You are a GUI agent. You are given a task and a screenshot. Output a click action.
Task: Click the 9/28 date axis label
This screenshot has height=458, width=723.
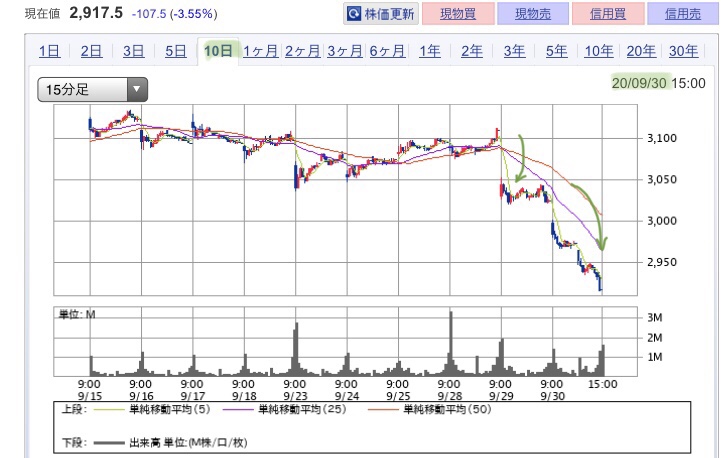click(450, 396)
